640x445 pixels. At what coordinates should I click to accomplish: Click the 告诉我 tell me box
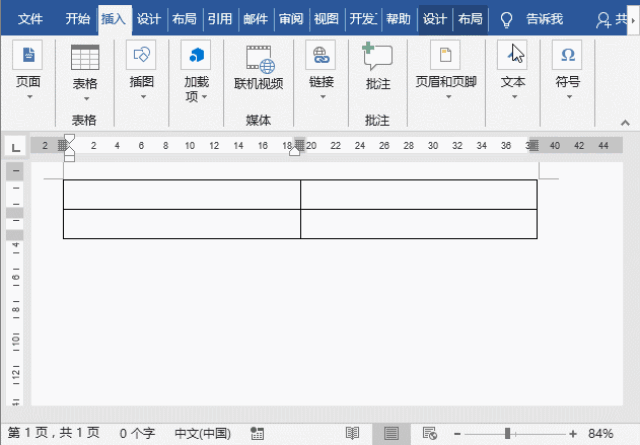click(x=544, y=19)
